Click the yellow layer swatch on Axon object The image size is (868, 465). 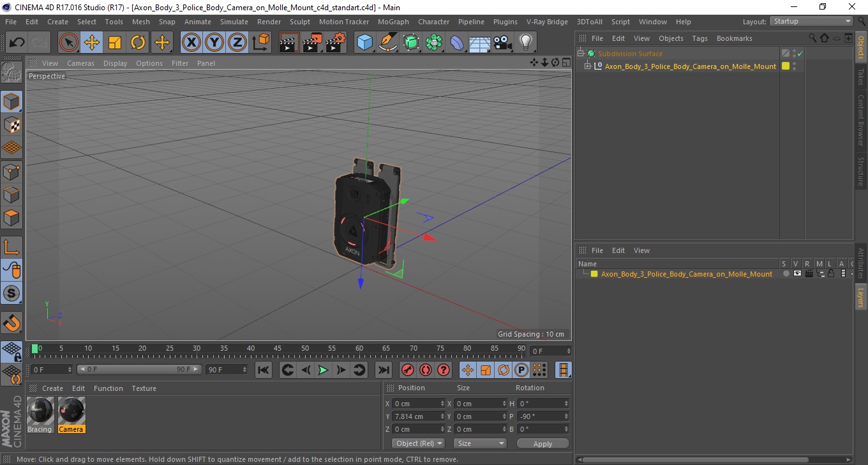click(786, 66)
